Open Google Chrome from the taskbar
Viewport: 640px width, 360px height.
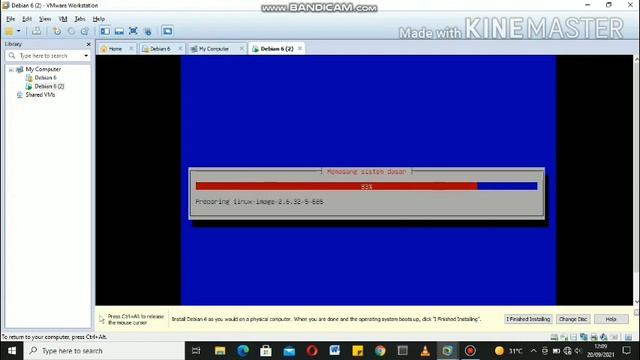click(x=380, y=351)
